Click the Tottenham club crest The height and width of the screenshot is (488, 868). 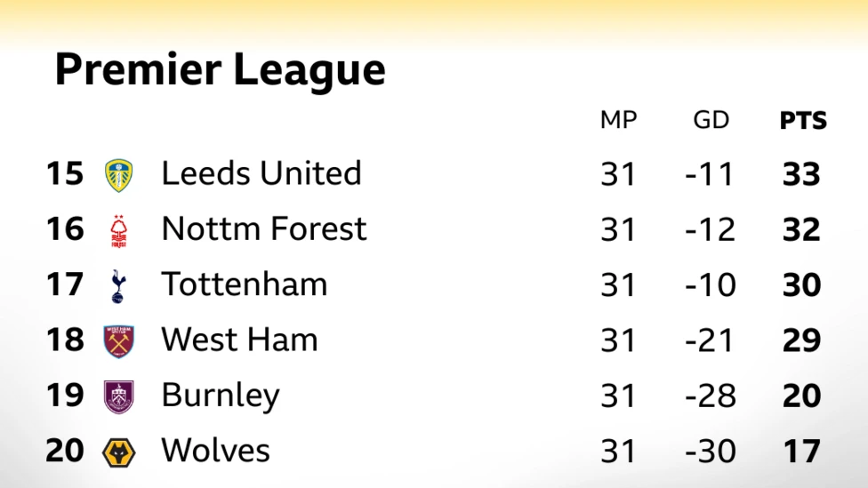pyautogui.click(x=119, y=285)
